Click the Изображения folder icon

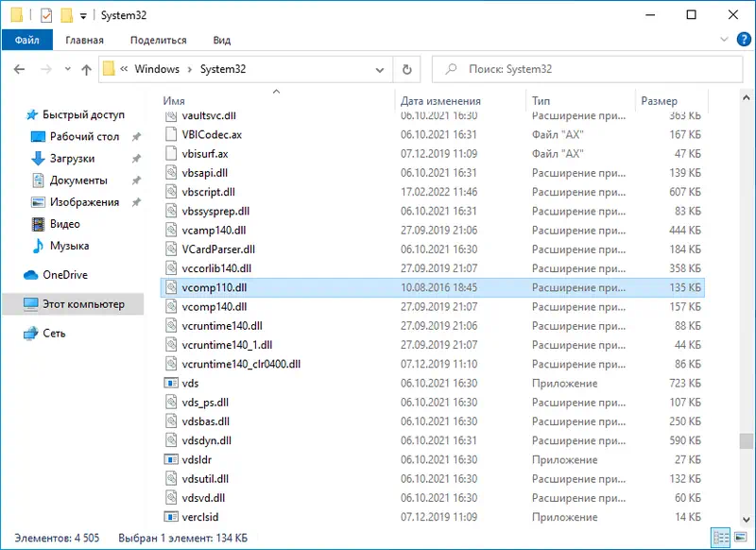(x=38, y=202)
